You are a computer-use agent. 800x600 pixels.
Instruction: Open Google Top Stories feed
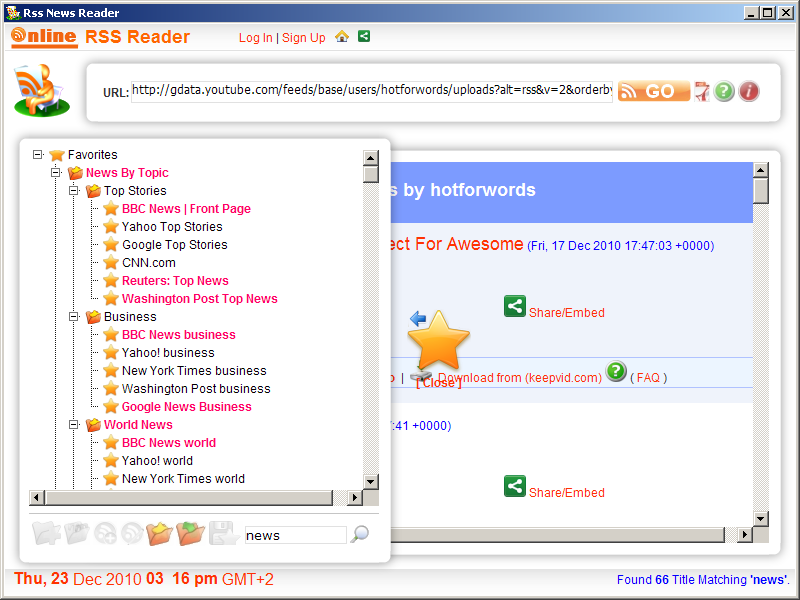pyautogui.click(x=174, y=244)
